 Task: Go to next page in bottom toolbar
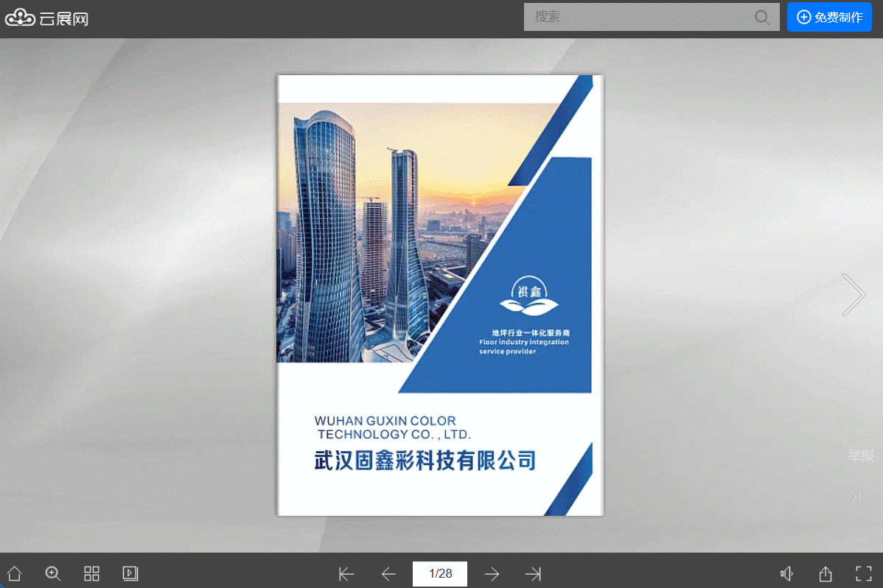(x=492, y=574)
